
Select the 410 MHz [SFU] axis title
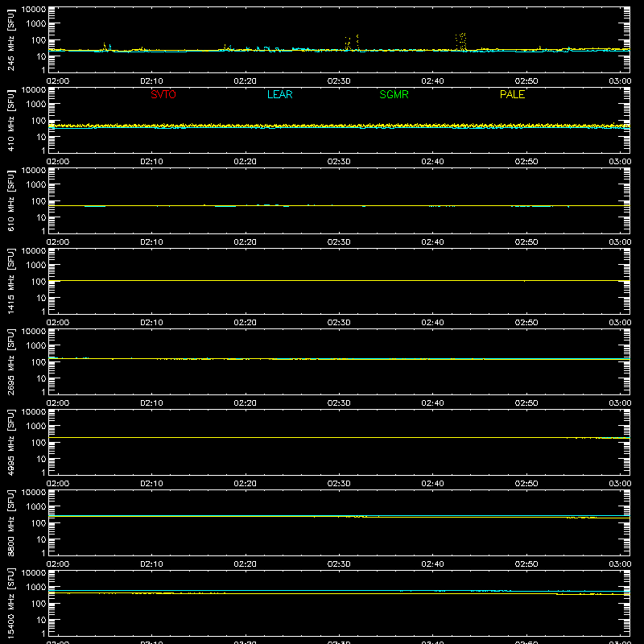pyautogui.click(x=11, y=120)
